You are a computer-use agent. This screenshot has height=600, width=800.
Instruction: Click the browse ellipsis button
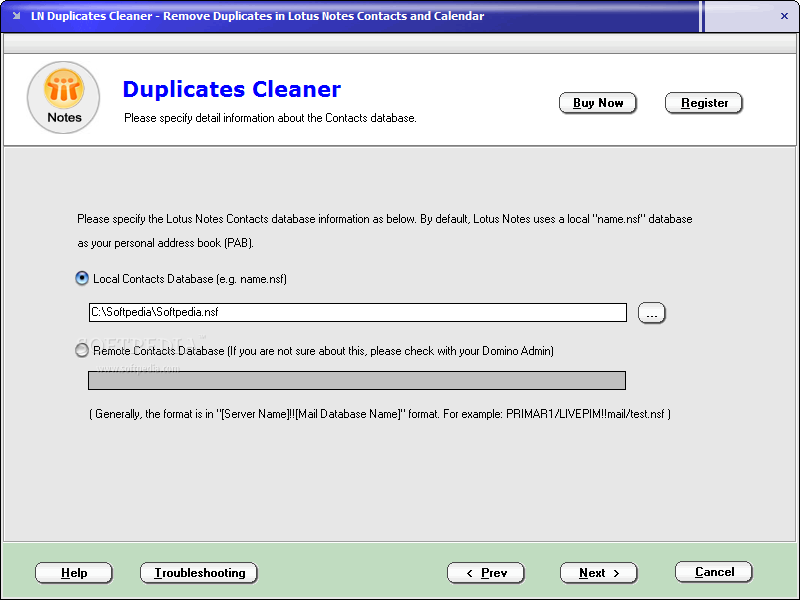652,313
